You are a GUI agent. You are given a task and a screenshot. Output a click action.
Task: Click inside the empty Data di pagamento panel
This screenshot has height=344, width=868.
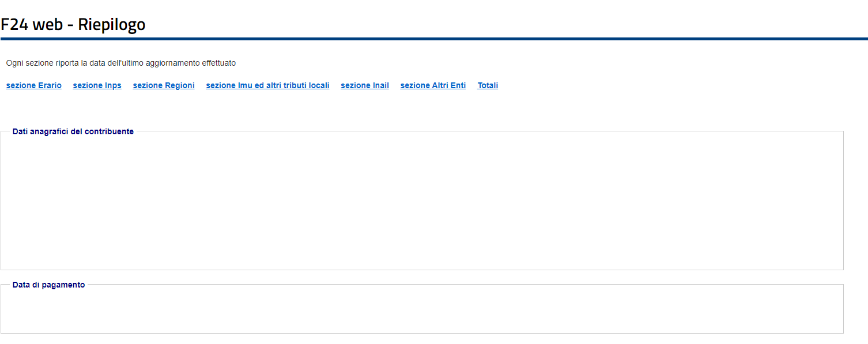422,310
